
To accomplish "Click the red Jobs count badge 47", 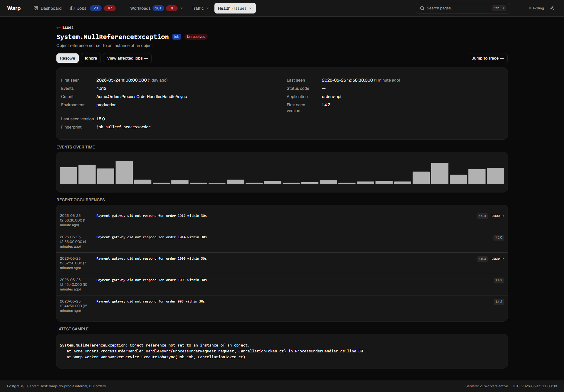I will pyautogui.click(x=110, y=8).
